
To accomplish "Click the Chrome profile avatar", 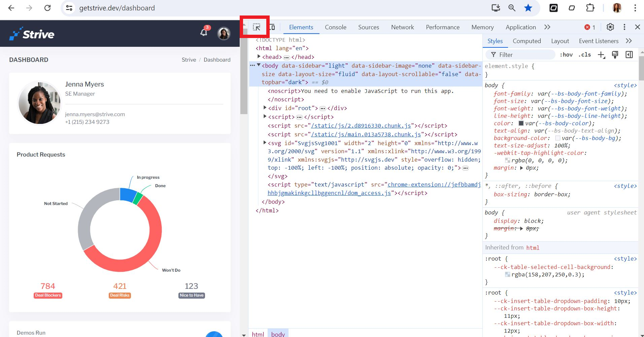I will coord(617,8).
